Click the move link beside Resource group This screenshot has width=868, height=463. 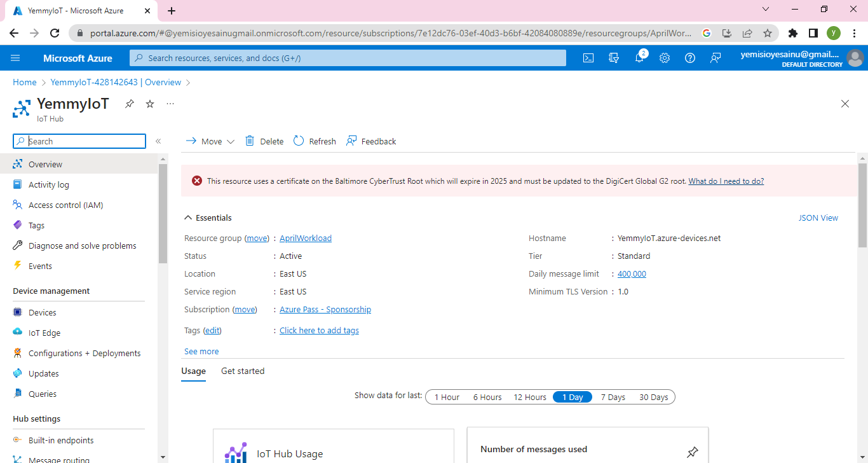(x=257, y=238)
